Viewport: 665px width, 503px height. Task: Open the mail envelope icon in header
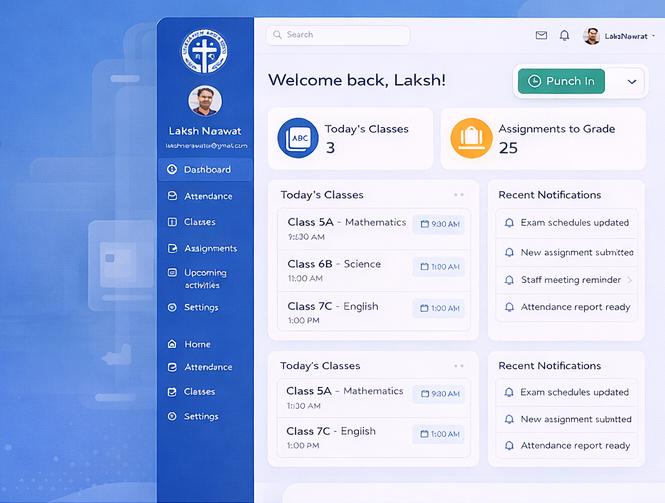pyautogui.click(x=541, y=35)
